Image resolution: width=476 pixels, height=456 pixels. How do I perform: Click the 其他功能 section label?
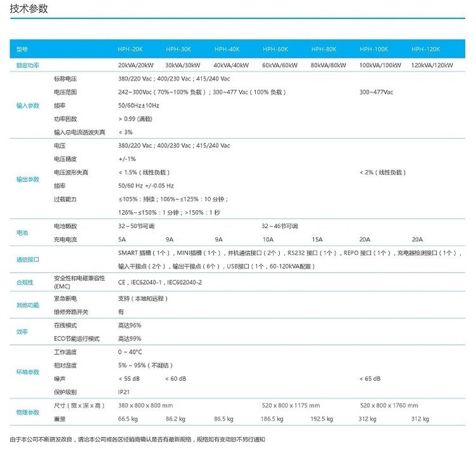click(28, 305)
